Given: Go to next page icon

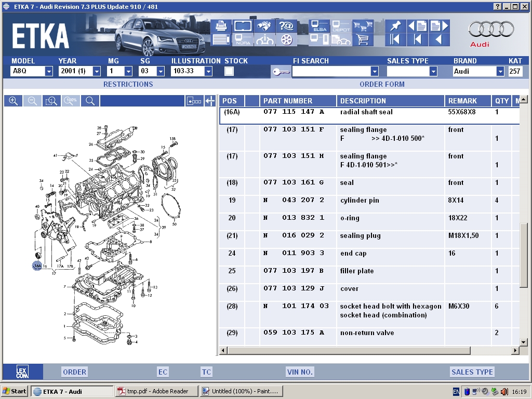Looking at the screenshot, I should [439, 26].
